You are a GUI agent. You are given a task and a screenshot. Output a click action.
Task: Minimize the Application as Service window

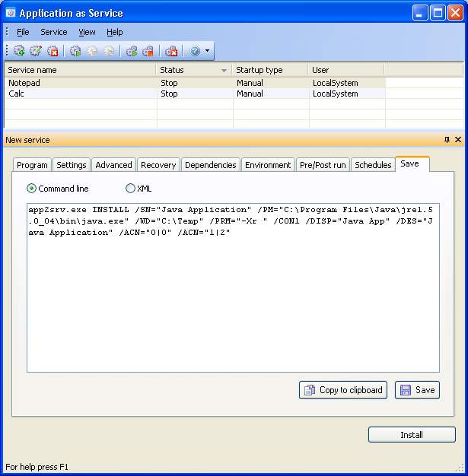pyautogui.click(x=420, y=13)
